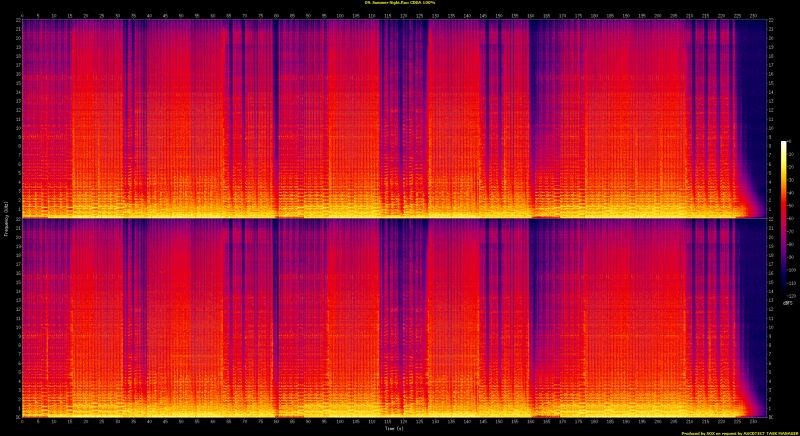Click the -120 value on the dBFS scale
This screenshot has height=436, width=800.
tap(794, 295)
